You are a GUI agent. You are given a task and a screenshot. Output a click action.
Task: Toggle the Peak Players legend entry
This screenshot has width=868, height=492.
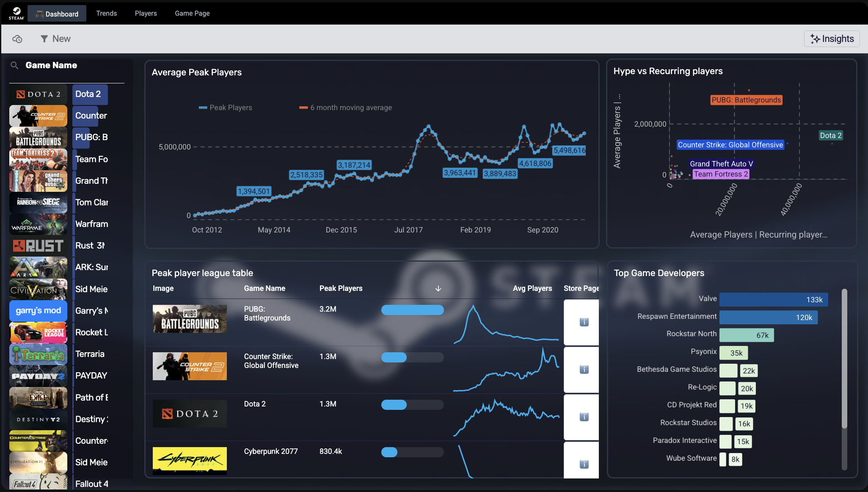(x=226, y=108)
